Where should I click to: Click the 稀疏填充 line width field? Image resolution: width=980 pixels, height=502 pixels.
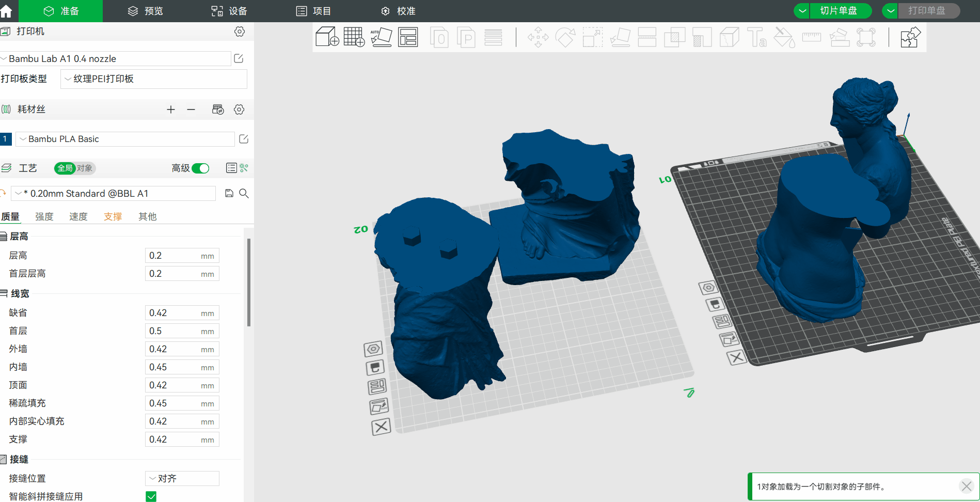click(182, 403)
